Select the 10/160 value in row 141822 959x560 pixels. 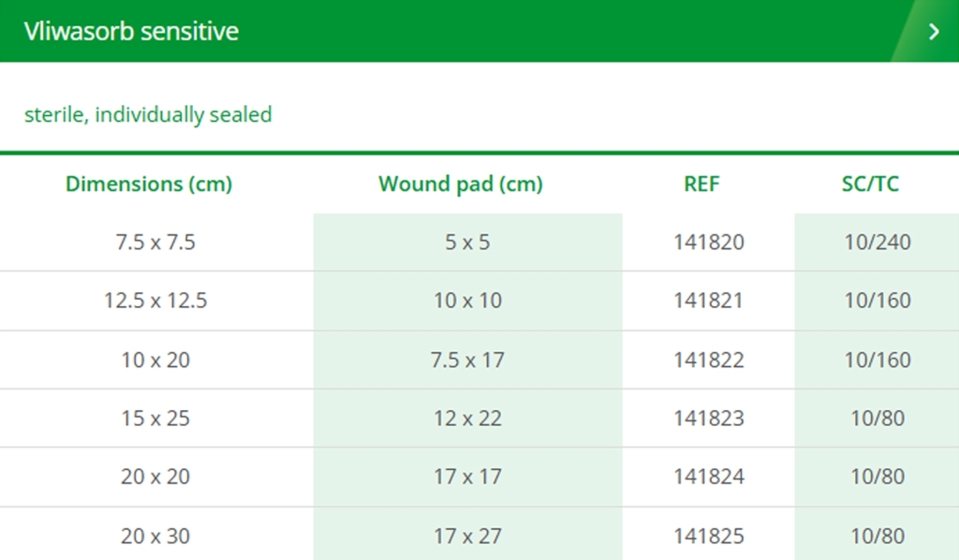coord(878,360)
